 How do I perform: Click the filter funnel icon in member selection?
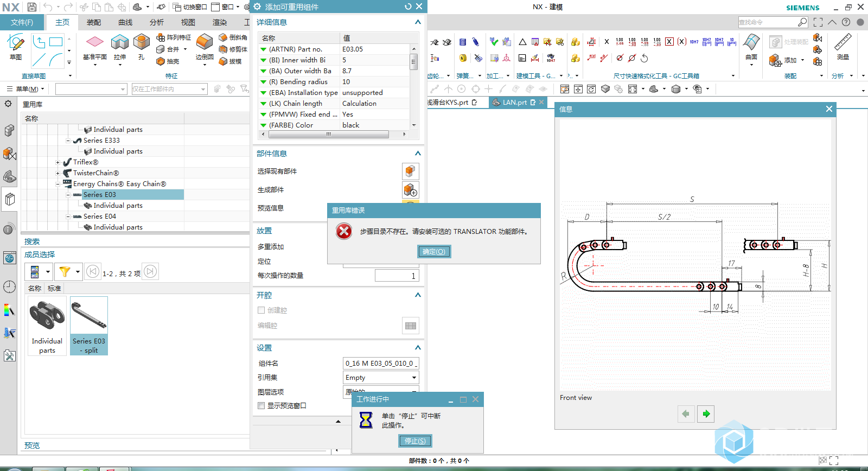[x=65, y=271]
